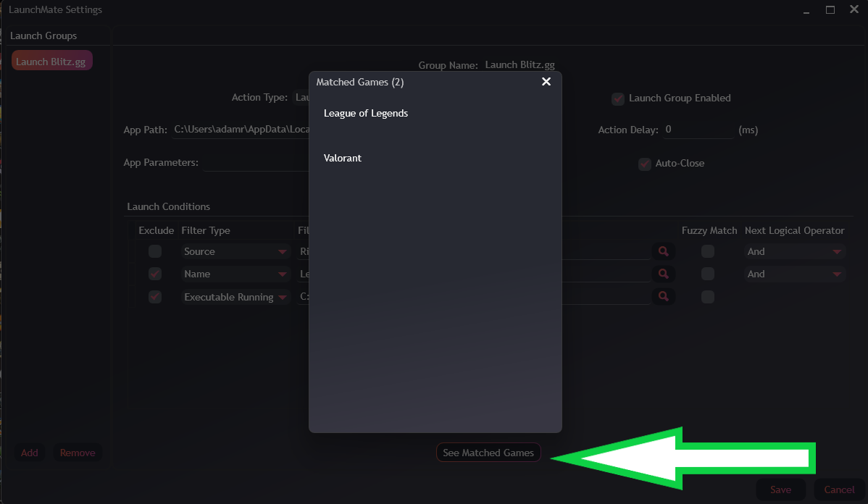Add a new launch group
This screenshot has height=504, width=868.
(29, 453)
